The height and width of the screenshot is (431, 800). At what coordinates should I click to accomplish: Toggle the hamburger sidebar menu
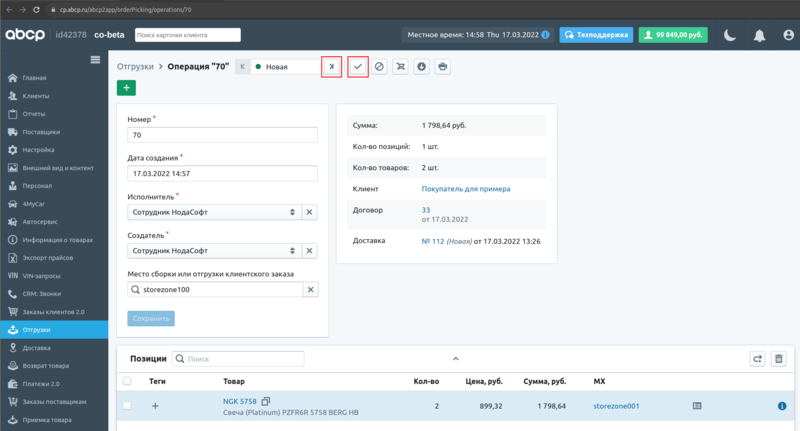(x=95, y=60)
